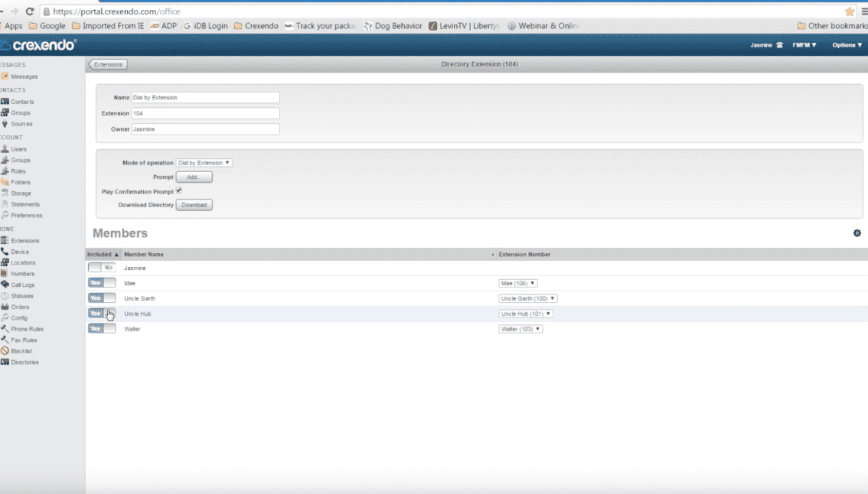Screen dimensions: 868x494
Task: Click the bookmark star in address bar
Action: (850, 11)
